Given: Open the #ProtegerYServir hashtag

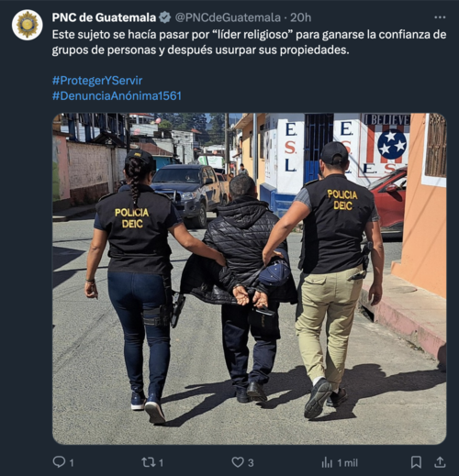Looking at the screenshot, I should coord(97,81).
